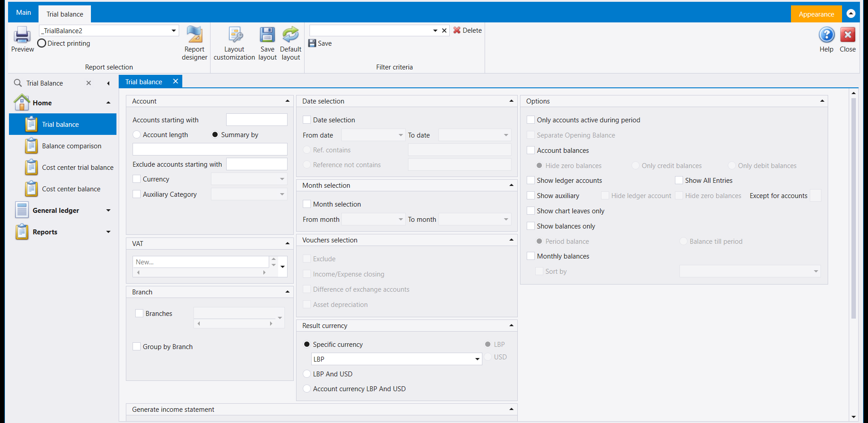
Task: Check Show All Entries
Action: coord(679,180)
